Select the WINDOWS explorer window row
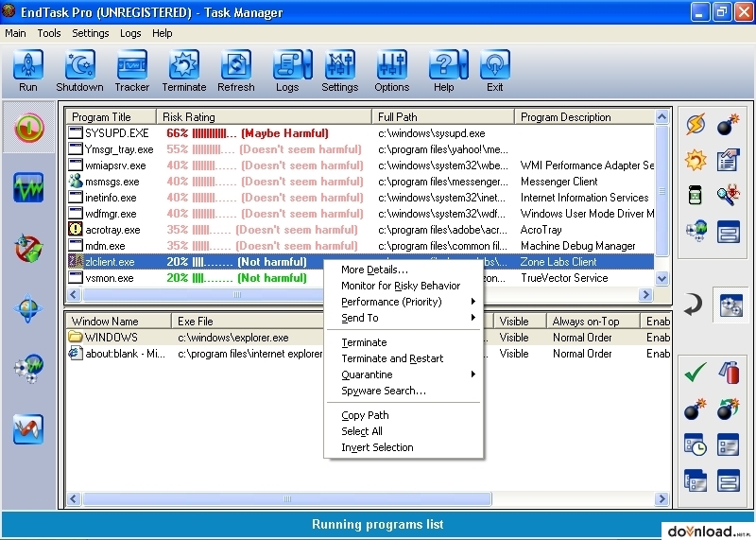The height and width of the screenshot is (540, 756). click(196, 338)
